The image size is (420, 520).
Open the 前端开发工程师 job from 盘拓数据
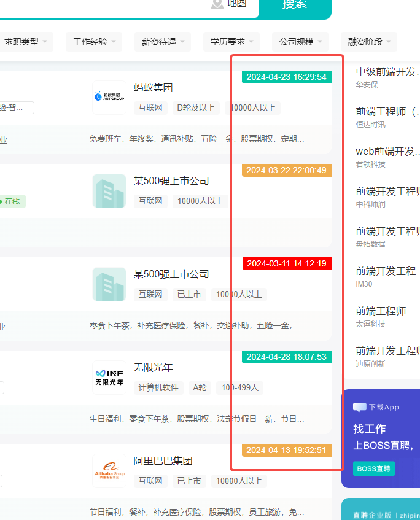coord(387,231)
